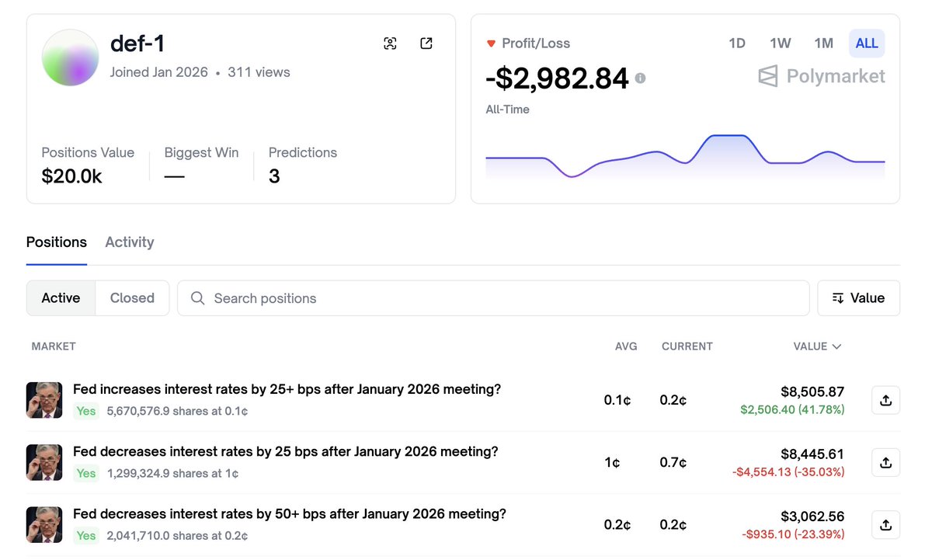Click the QR scan icon beside def-1
932x560 pixels.
(x=390, y=43)
